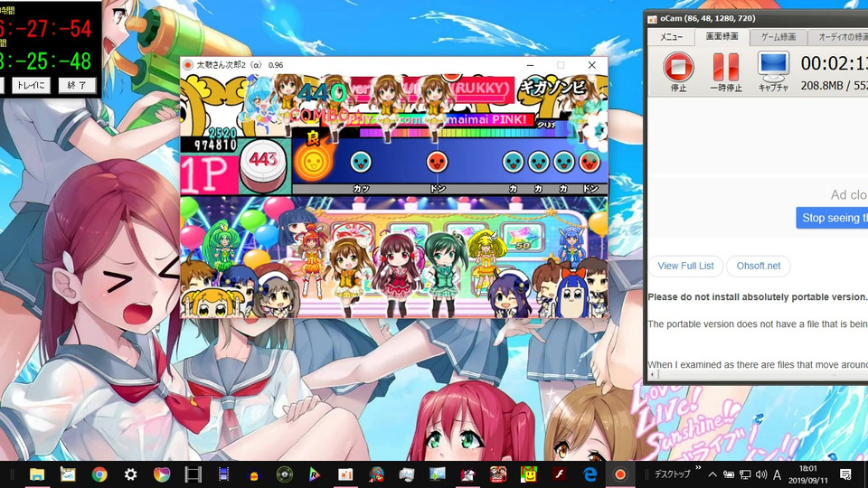The image size is (868, 488).
Task: Open the white presentation-chart icon on the taskbar
Action: [x=345, y=474]
